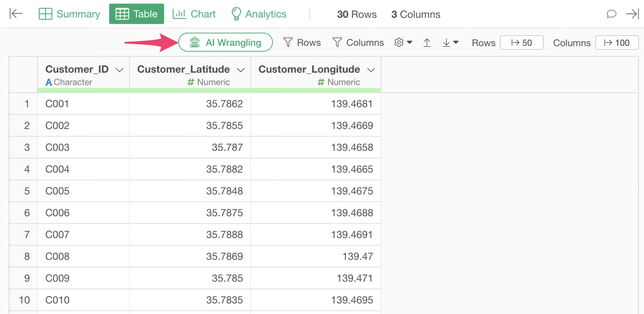Viewport: 644px width, 314px height.
Task: Switch to the Chart view tab
Action: (194, 14)
